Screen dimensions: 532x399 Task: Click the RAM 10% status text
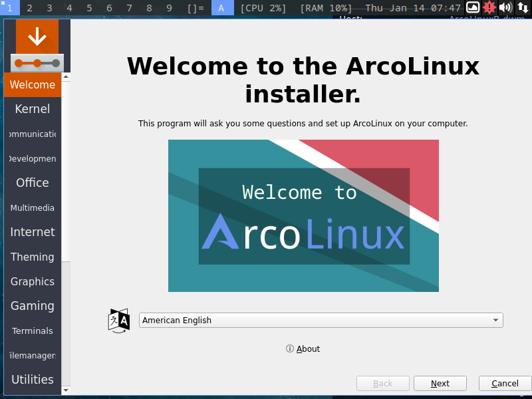pos(326,8)
